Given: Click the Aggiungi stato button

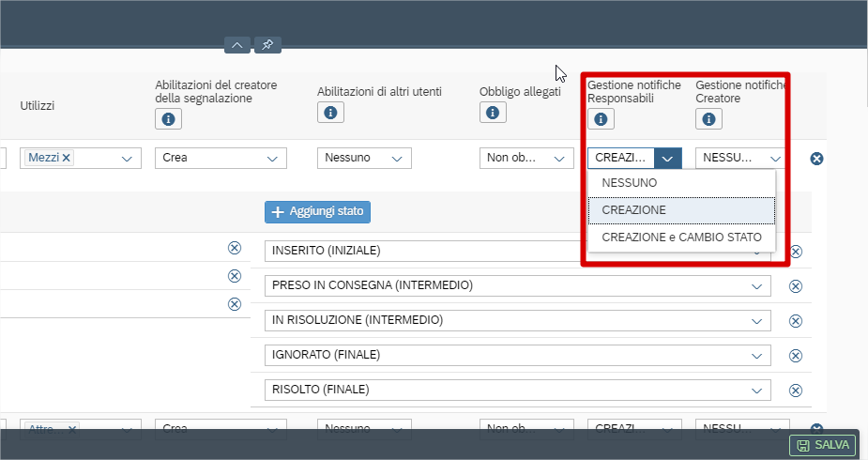Looking at the screenshot, I should click(318, 212).
